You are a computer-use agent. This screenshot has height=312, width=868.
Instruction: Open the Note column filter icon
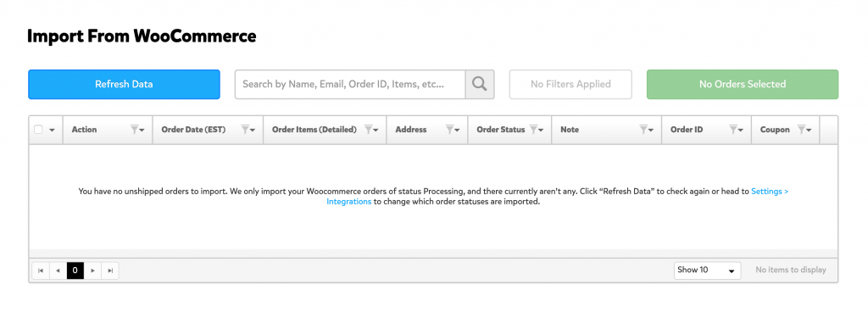click(x=646, y=130)
